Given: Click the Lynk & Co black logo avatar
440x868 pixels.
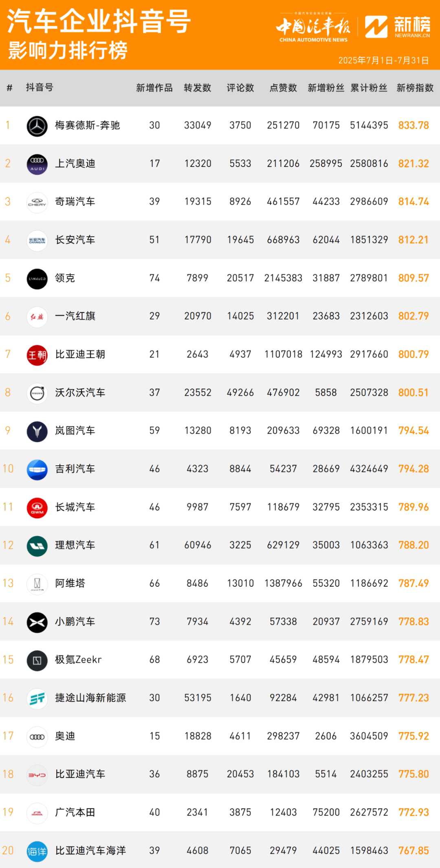Looking at the screenshot, I should click(37, 278).
